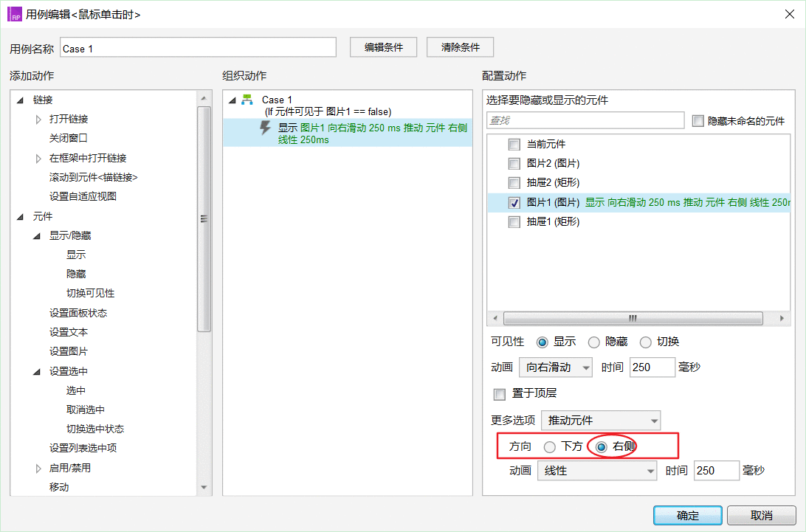Add the 隐藏 action under 显示/隐藏
This screenshot has width=806, height=532.
(x=76, y=274)
